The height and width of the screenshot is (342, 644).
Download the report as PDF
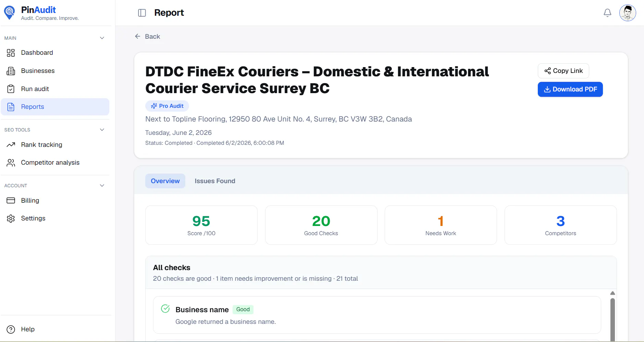pyautogui.click(x=570, y=89)
